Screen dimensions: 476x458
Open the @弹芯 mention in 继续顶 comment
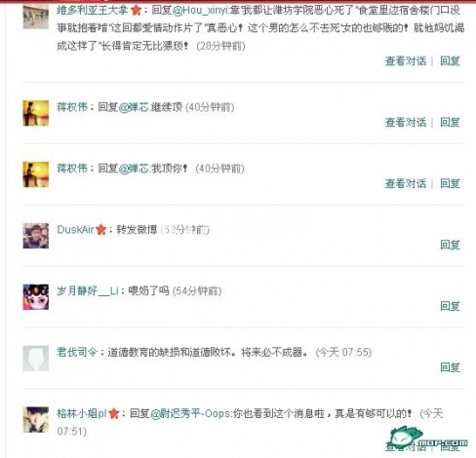click(134, 107)
